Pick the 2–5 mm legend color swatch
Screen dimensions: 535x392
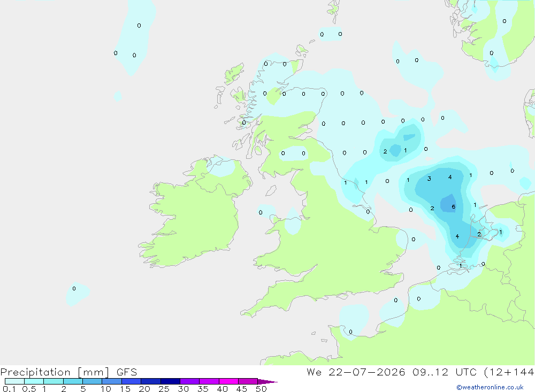73,381
